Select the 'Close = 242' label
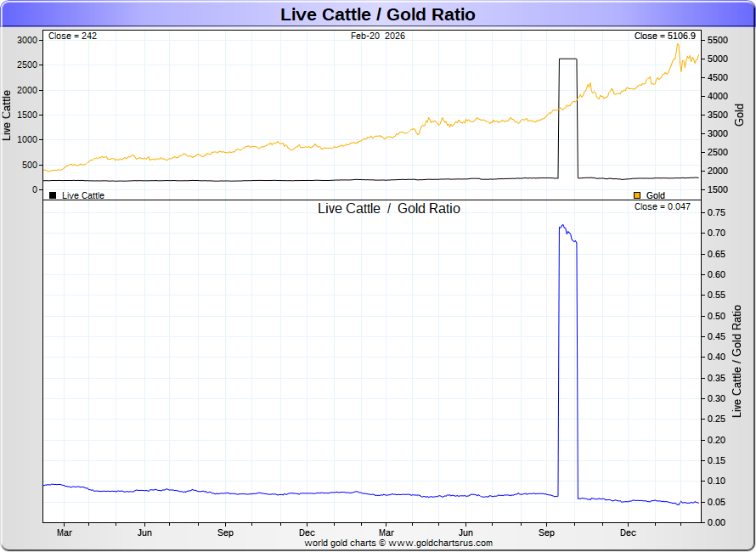 (72, 36)
